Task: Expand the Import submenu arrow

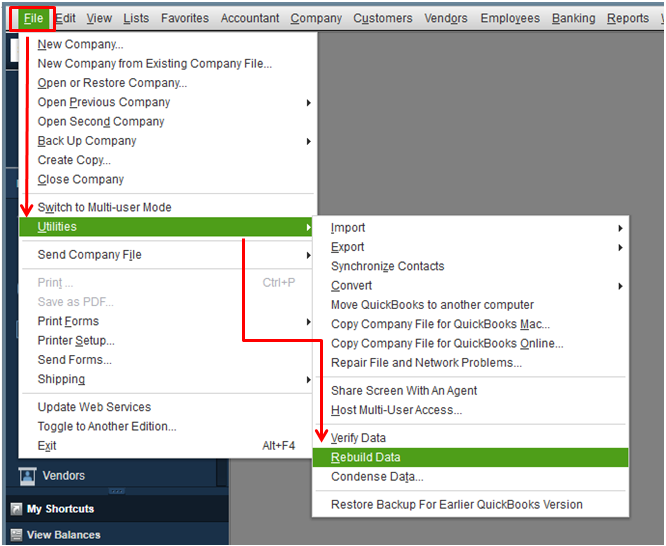Action: click(x=621, y=228)
